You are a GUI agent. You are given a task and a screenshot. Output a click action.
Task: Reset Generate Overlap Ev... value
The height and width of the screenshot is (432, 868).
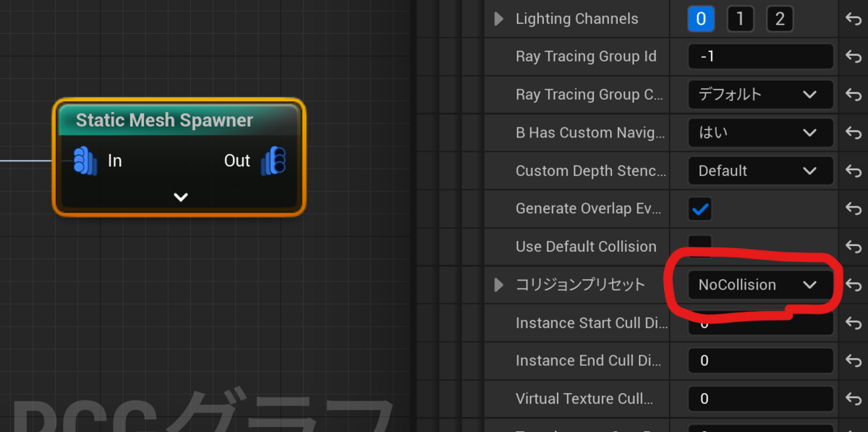coord(853,209)
